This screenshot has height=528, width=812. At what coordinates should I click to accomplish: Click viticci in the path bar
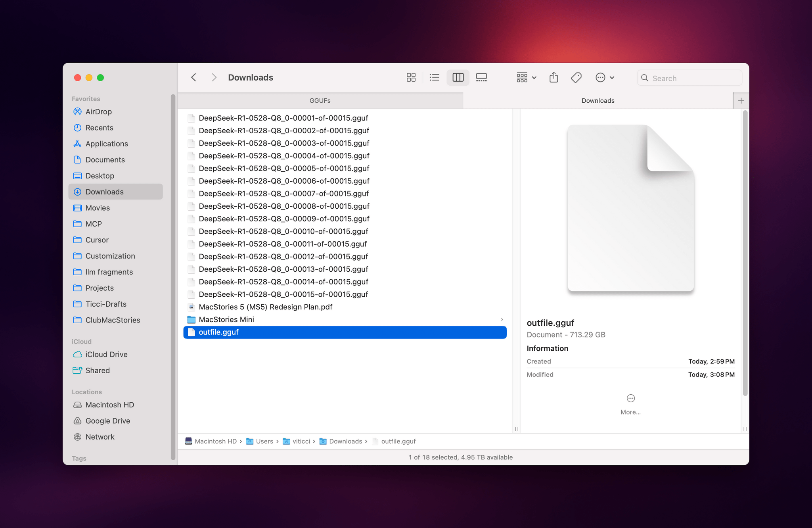point(297,441)
